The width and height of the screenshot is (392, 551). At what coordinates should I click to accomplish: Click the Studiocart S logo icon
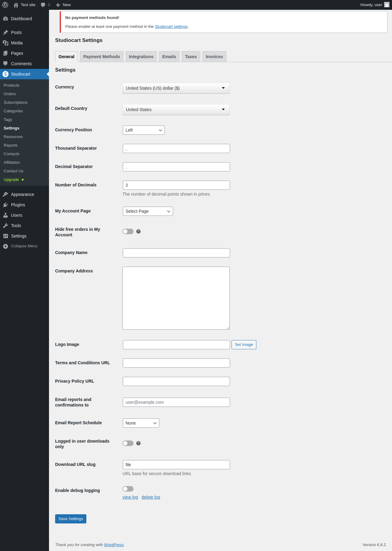(6, 74)
